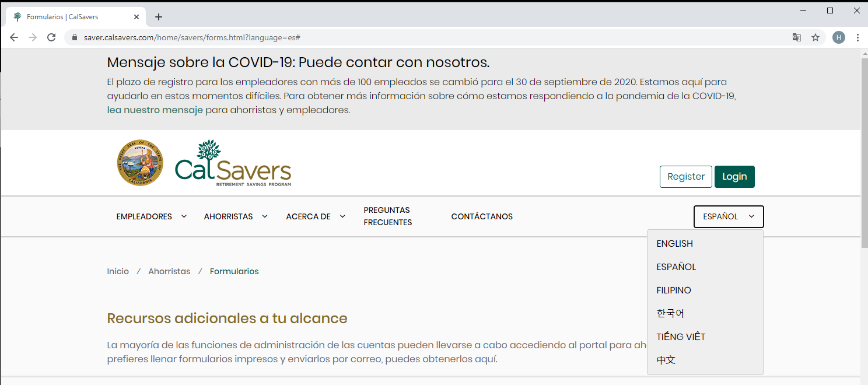Open the CONTÁCTANOS page

pyautogui.click(x=482, y=216)
